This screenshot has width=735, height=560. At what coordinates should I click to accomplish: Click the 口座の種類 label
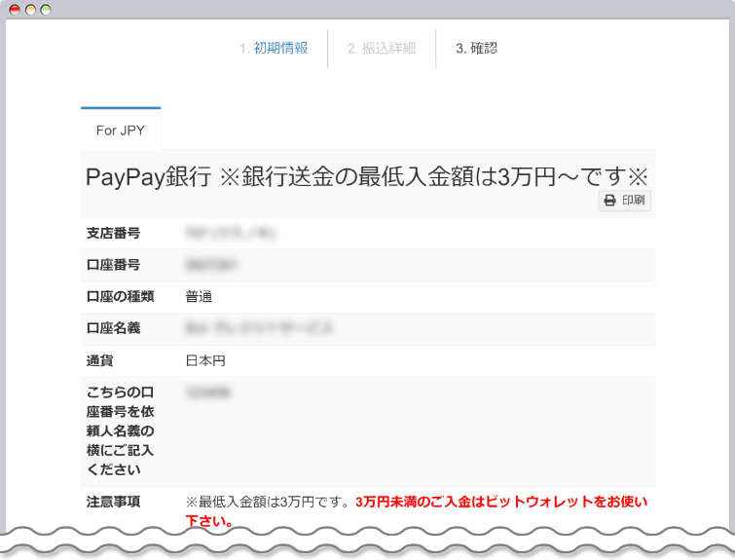pyautogui.click(x=120, y=296)
